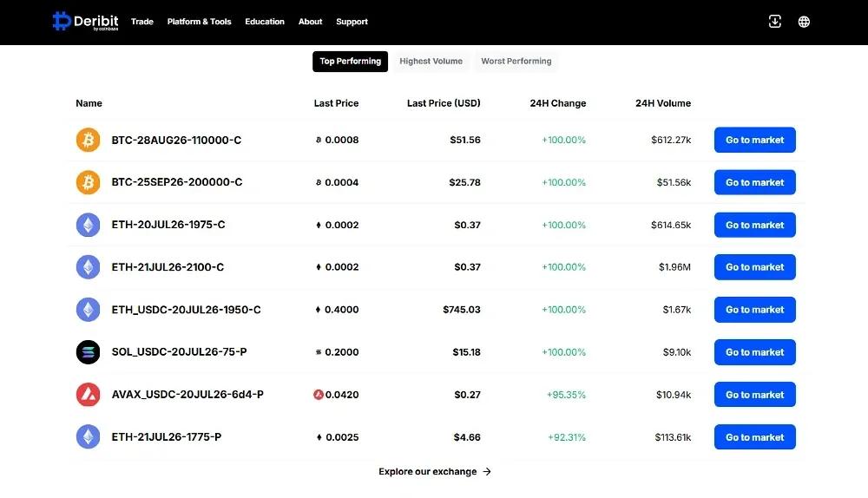This screenshot has height=498, width=868.
Task: Click Ethereum icon for ETH-21JUL26-1775-P
Action: point(88,436)
